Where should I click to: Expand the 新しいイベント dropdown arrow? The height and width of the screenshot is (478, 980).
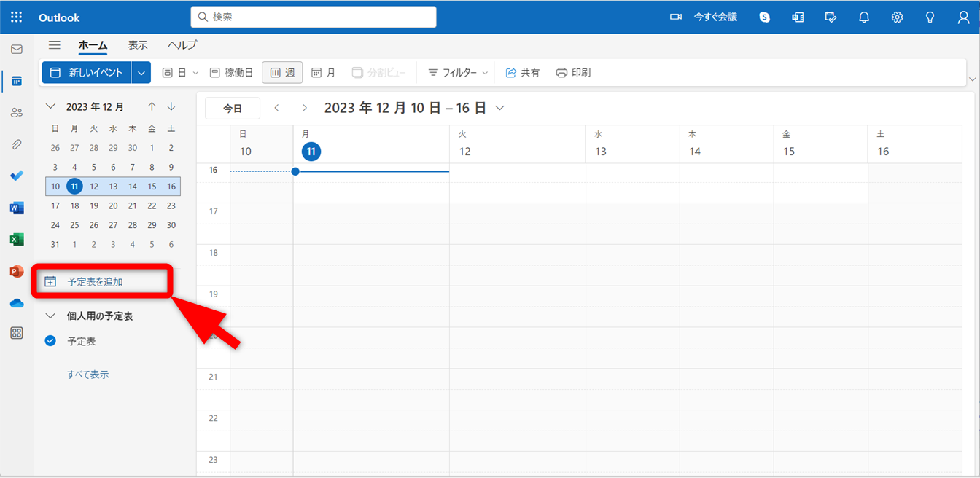point(141,73)
